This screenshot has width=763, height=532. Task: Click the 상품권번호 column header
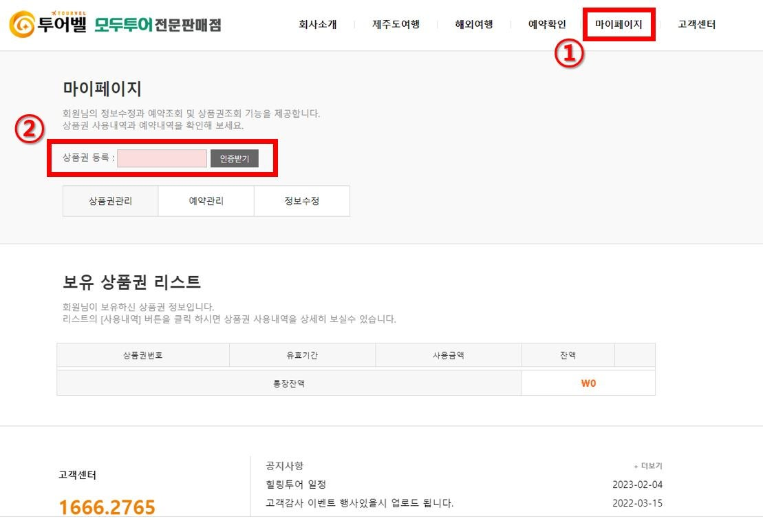(143, 355)
